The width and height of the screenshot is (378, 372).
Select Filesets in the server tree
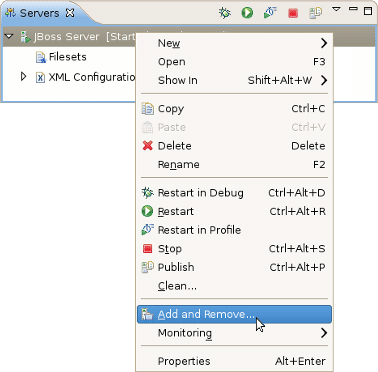click(x=67, y=57)
